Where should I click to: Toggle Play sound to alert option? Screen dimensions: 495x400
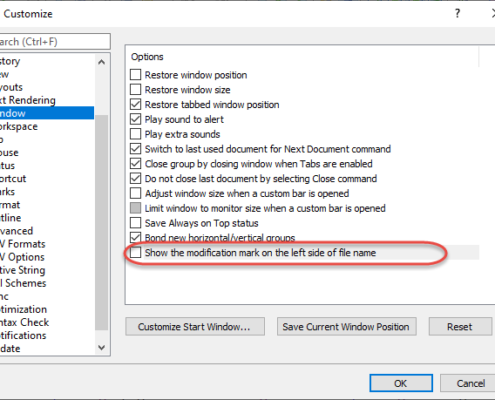coord(135,119)
